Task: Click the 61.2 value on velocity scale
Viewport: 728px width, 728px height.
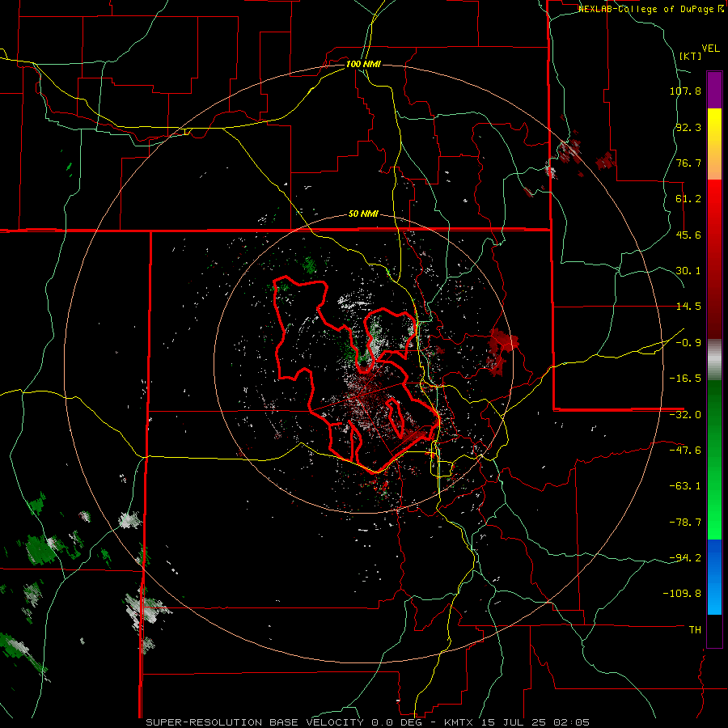Action: tap(688, 199)
